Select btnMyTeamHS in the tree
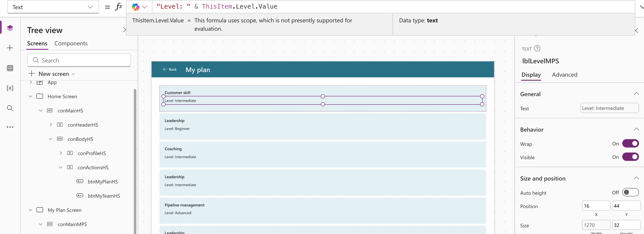644x234 pixels. click(104, 196)
